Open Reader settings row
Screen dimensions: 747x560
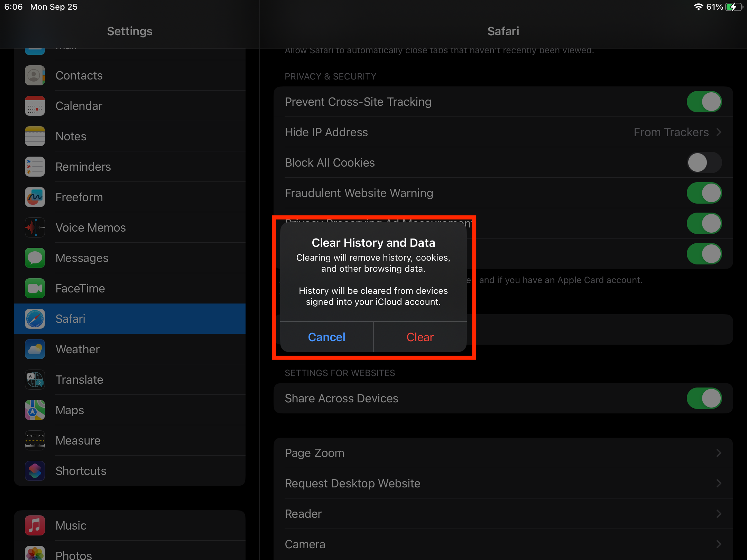(503, 514)
